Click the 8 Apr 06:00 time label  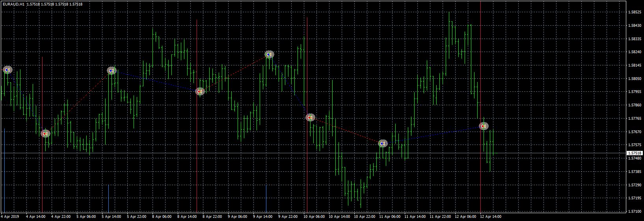(x=162, y=217)
